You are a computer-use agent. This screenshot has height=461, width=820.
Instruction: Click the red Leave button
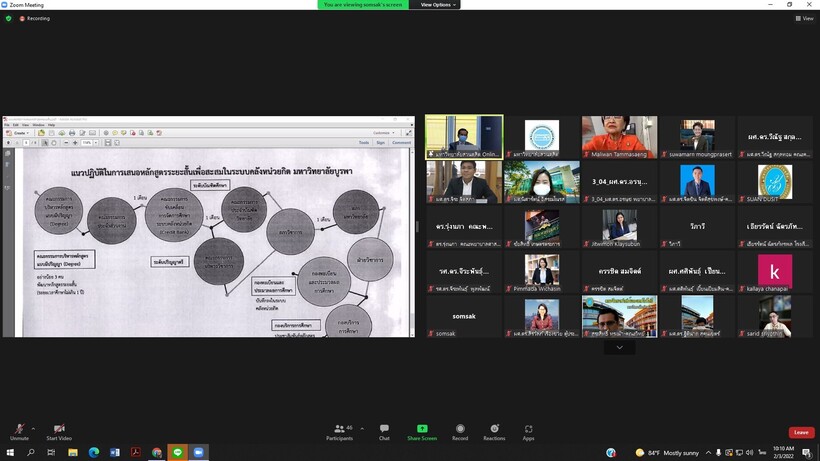(800, 432)
